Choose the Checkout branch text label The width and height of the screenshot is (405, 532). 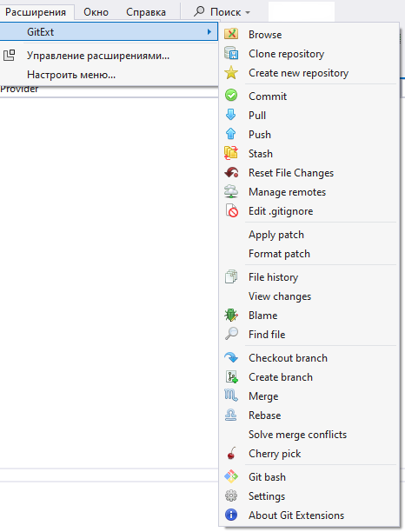[x=288, y=358]
